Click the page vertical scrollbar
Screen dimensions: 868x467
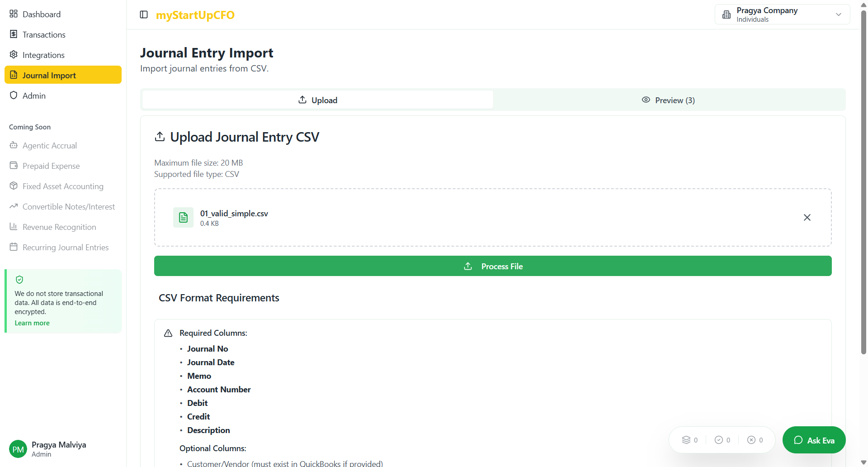tap(863, 181)
